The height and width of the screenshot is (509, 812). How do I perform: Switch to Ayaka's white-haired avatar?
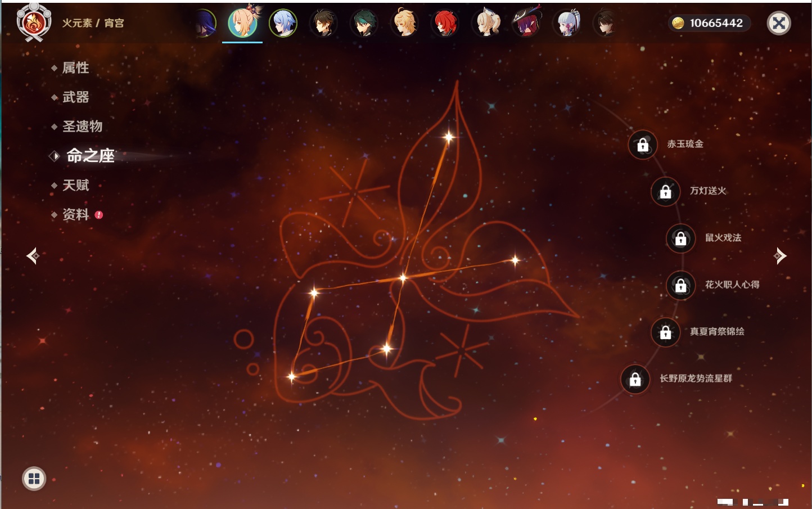(x=567, y=23)
